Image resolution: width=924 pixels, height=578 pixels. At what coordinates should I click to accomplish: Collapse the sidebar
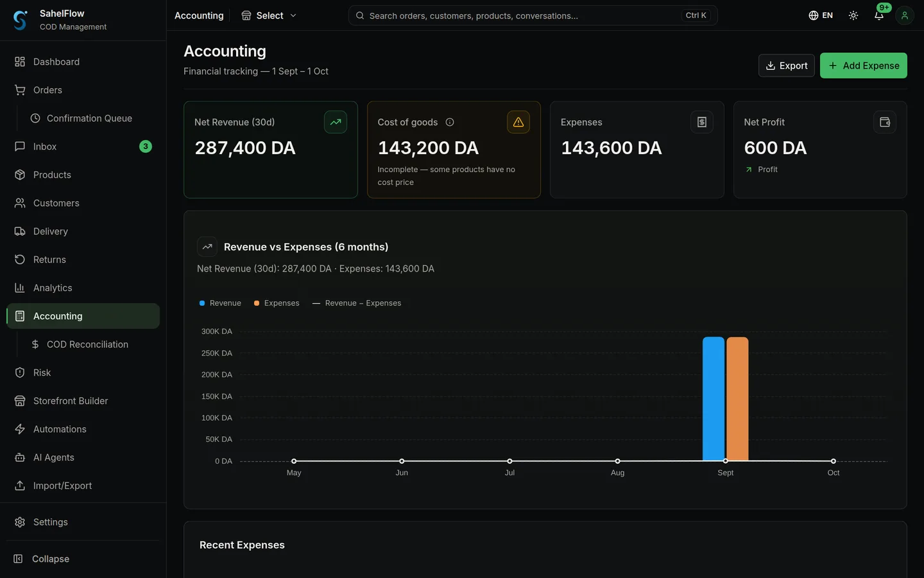(83, 559)
